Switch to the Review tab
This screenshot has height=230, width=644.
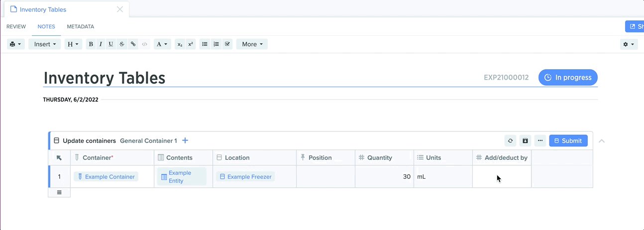pos(16,26)
